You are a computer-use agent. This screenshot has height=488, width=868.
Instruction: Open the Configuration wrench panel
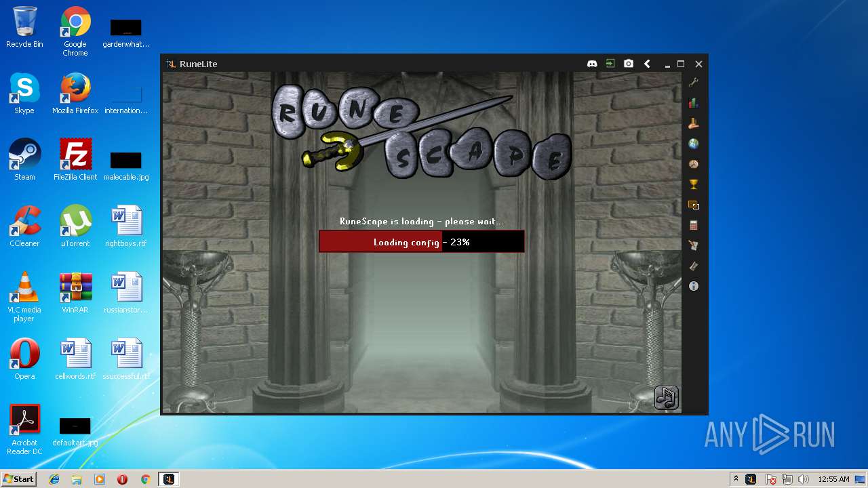coord(694,83)
